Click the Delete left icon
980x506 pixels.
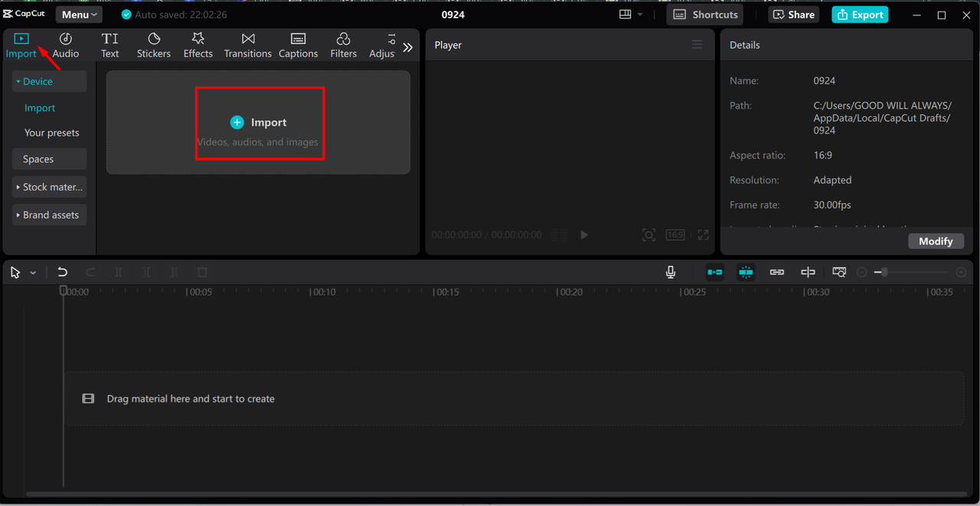pos(146,272)
